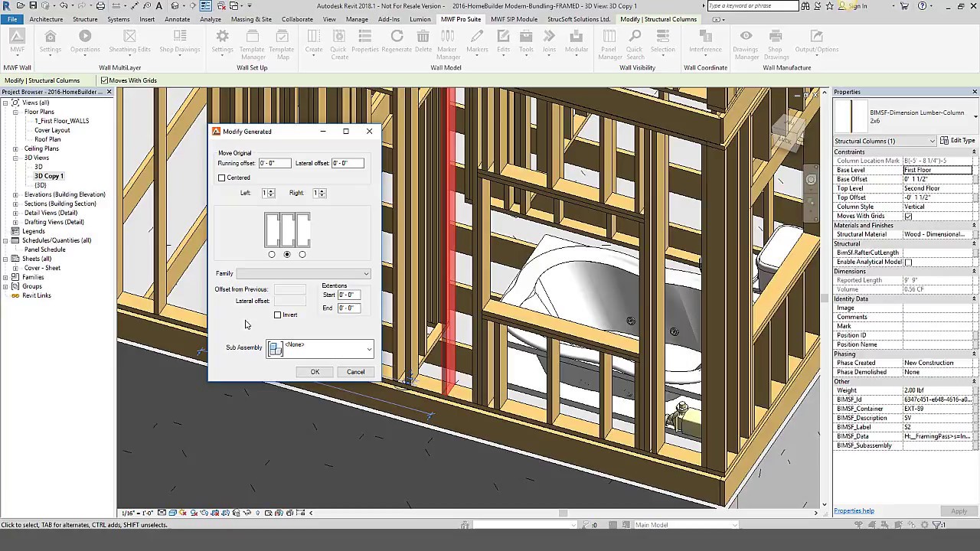Open the Family dropdown
This screenshot has width=980, height=551.
tap(303, 273)
